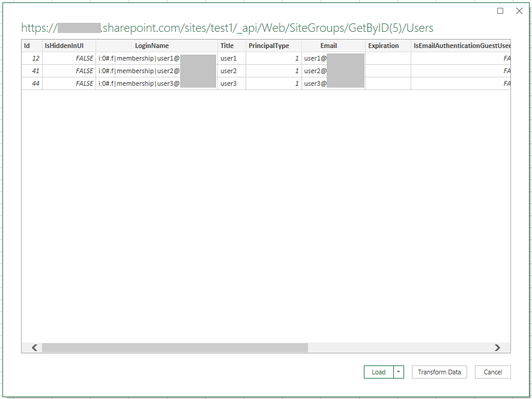
Task: Select the Email column header
Action: pyautogui.click(x=333, y=46)
